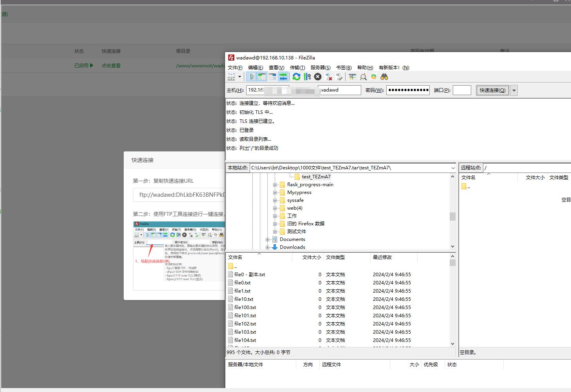Screen dimensions: 571x392
Task: Click the Mycypress folder icon
Action: [x=282, y=192]
